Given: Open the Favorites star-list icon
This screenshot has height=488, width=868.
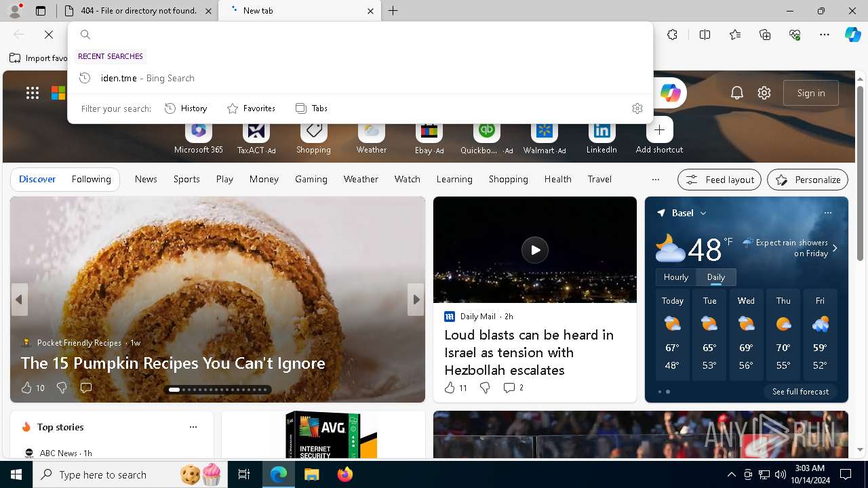Looking at the screenshot, I should pos(735,35).
